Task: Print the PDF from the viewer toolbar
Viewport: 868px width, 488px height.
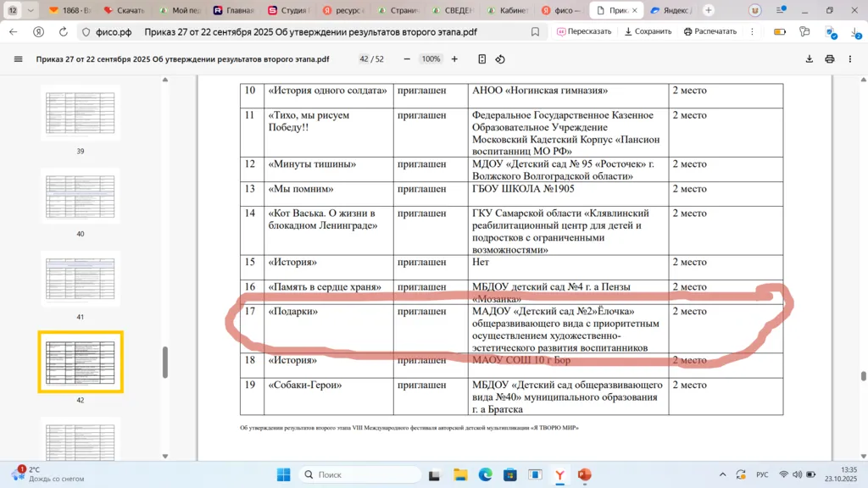Action: pyautogui.click(x=830, y=59)
